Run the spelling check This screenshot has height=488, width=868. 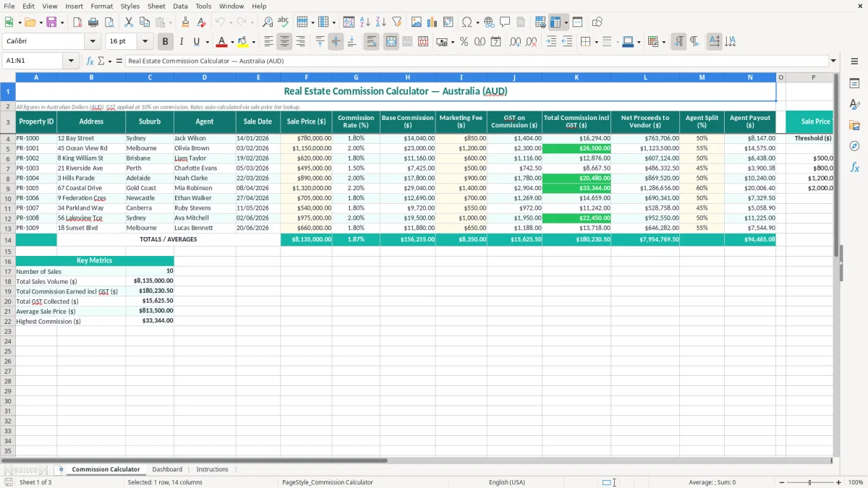pyautogui.click(x=284, y=22)
